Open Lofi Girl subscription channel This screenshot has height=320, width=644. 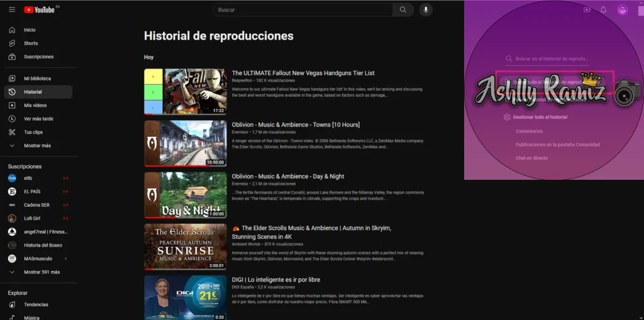click(x=35, y=218)
